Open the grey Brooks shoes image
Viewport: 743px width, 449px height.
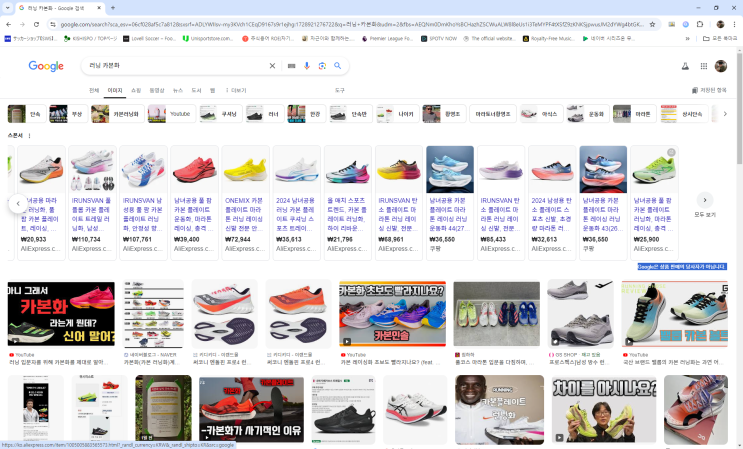[x=580, y=314]
